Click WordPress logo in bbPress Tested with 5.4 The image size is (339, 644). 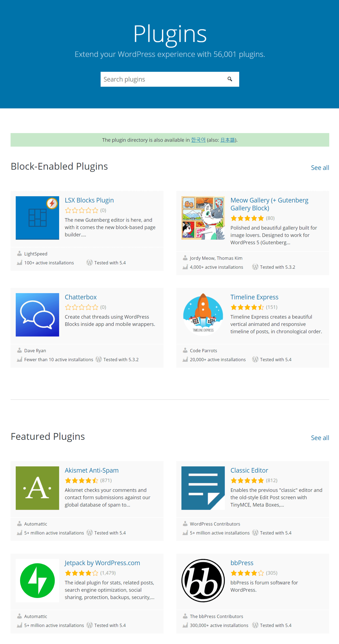coord(255,625)
